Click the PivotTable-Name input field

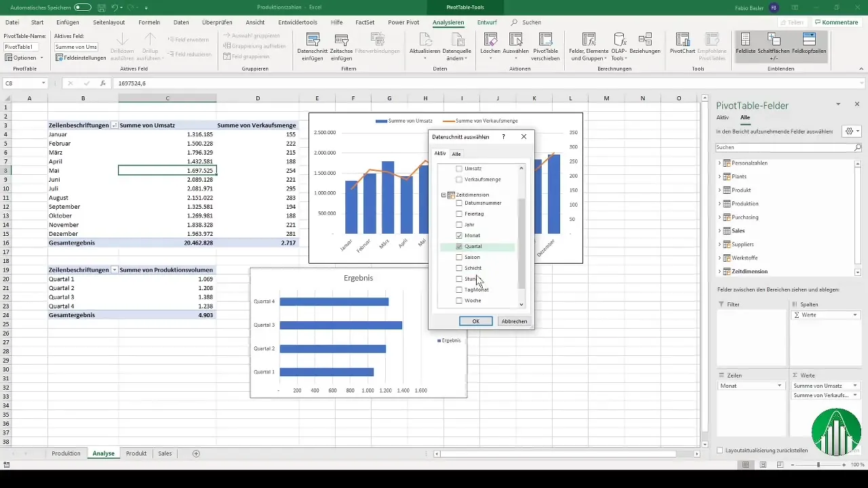[21, 47]
